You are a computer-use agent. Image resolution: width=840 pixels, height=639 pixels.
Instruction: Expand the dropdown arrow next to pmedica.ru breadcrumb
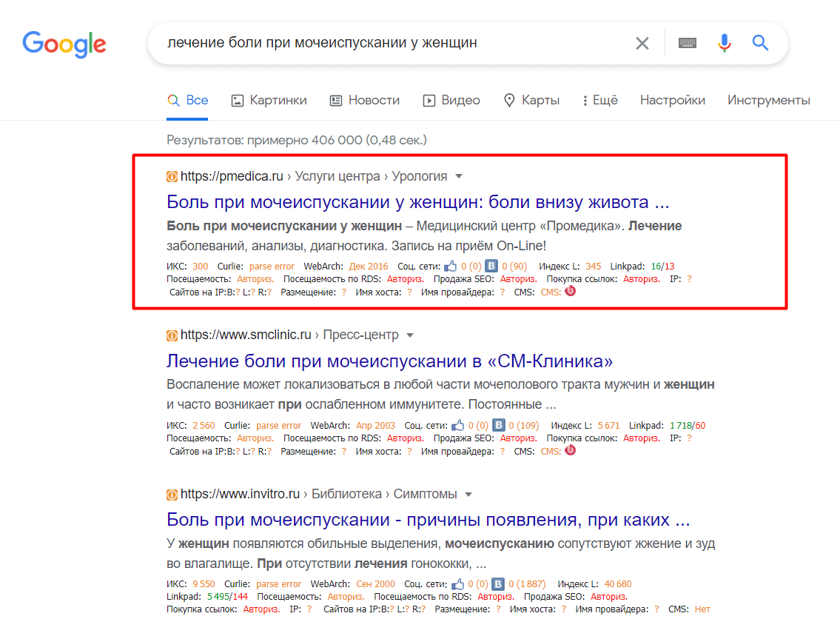point(459,176)
